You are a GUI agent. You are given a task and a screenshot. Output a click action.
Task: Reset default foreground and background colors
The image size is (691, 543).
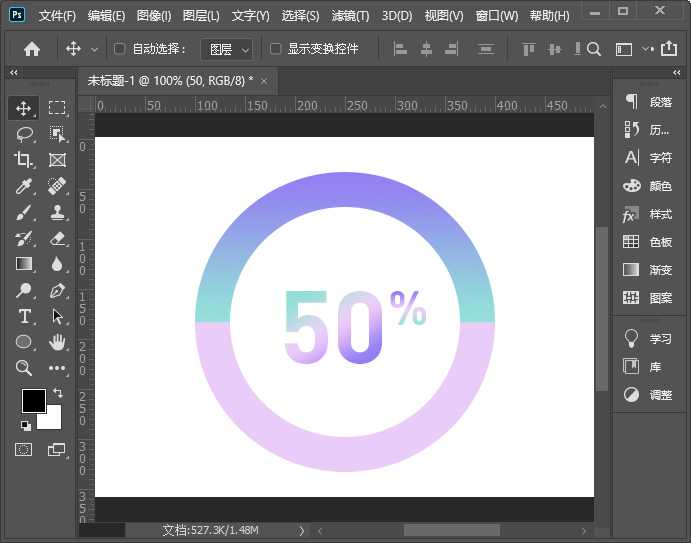26,425
